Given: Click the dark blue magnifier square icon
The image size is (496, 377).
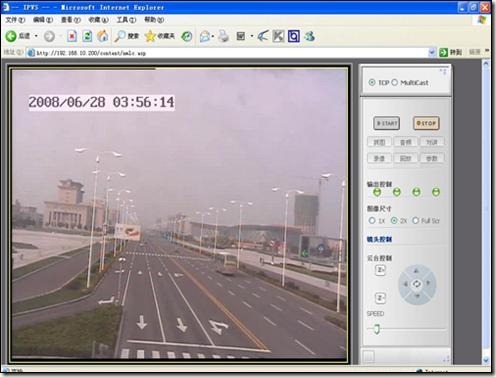Looking at the screenshot, I should click(x=294, y=36).
